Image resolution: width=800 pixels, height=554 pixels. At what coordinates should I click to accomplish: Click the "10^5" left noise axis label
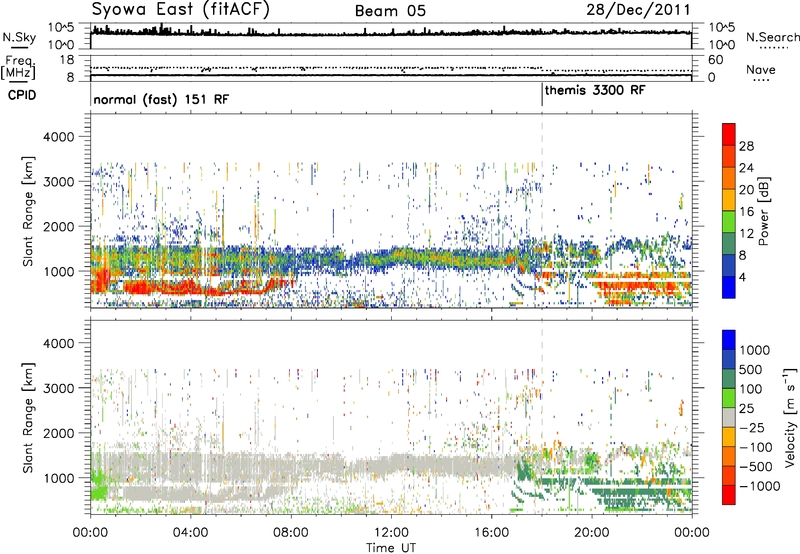coord(61,28)
